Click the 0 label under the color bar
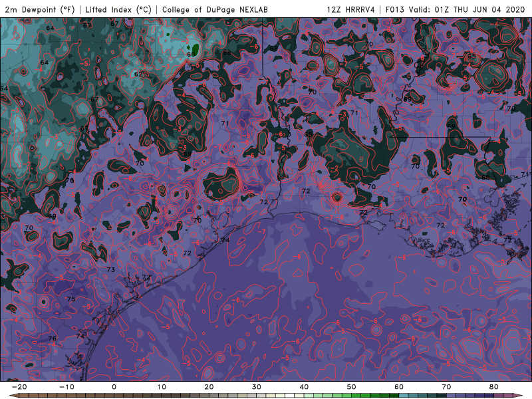Image resolution: width=532 pixels, height=399 pixels. 114,387
